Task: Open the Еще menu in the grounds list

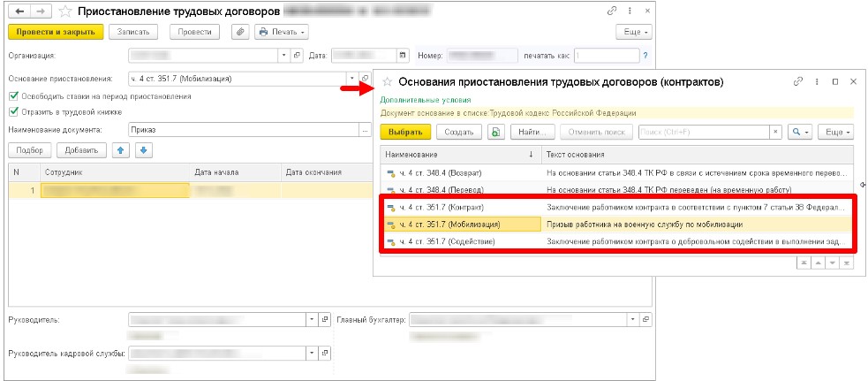Action: click(x=835, y=132)
